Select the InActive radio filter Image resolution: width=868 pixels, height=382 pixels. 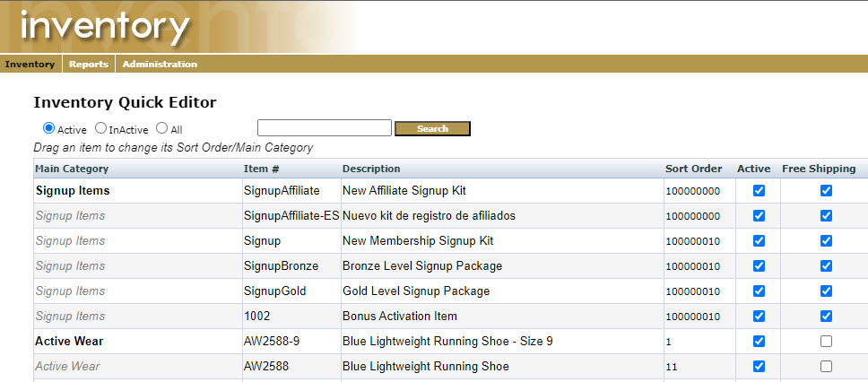pos(100,128)
